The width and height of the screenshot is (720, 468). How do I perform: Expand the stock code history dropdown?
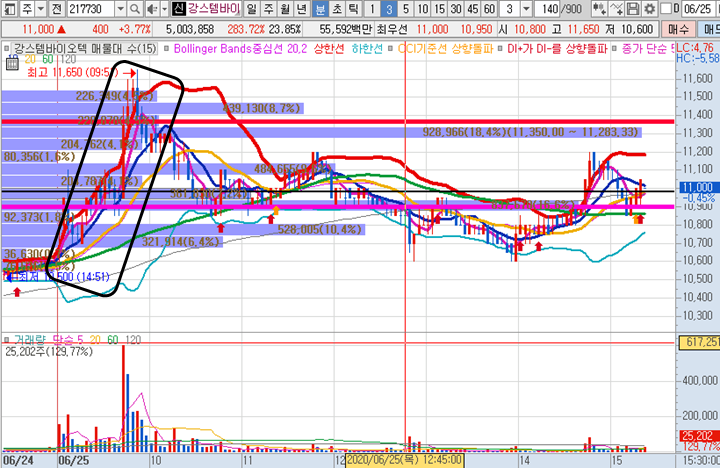(x=120, y=9)
